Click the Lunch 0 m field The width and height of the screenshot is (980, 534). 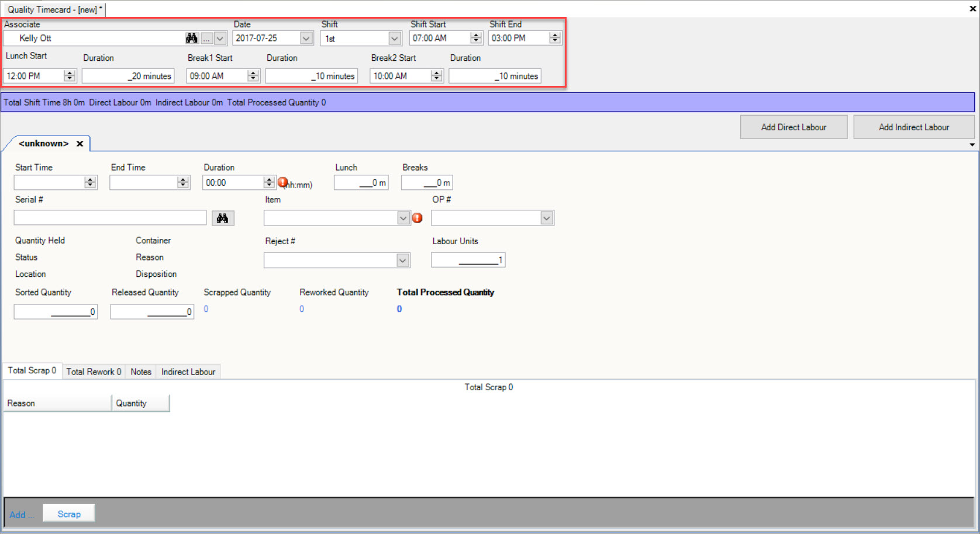tap(361, 183)
